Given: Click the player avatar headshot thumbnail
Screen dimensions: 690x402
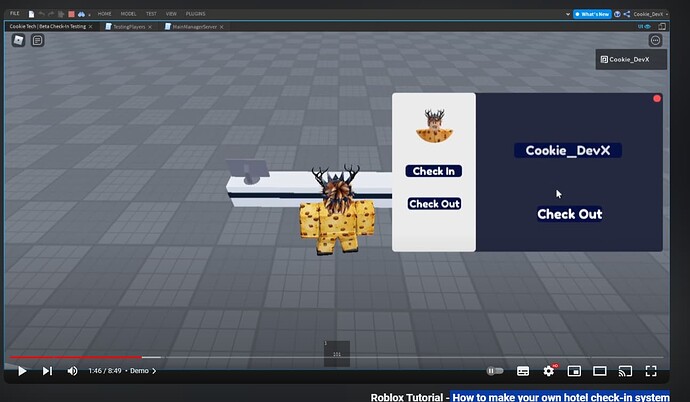Looking at the screenshot, I should [x=434, y=126].
